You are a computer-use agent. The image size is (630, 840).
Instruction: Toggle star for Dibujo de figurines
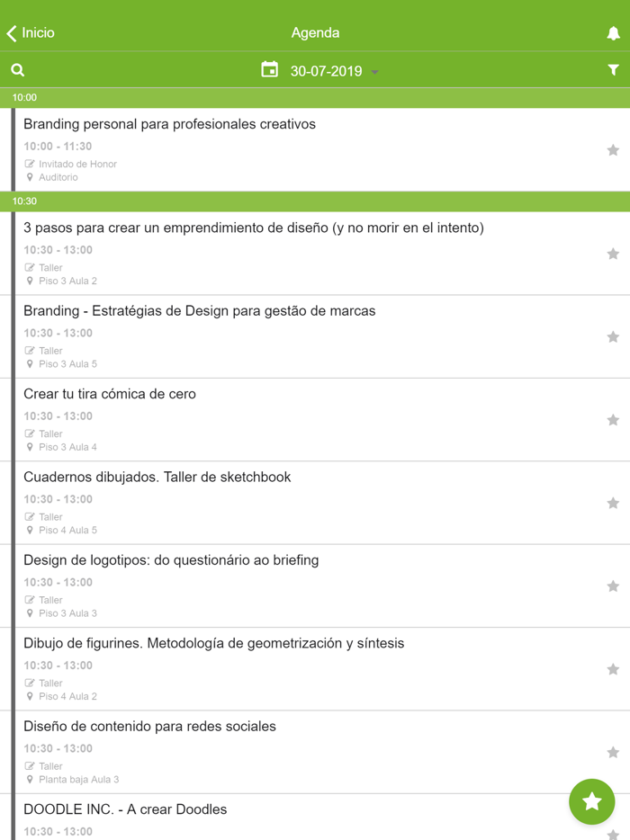pyautogui.click(x=613, y=669)
